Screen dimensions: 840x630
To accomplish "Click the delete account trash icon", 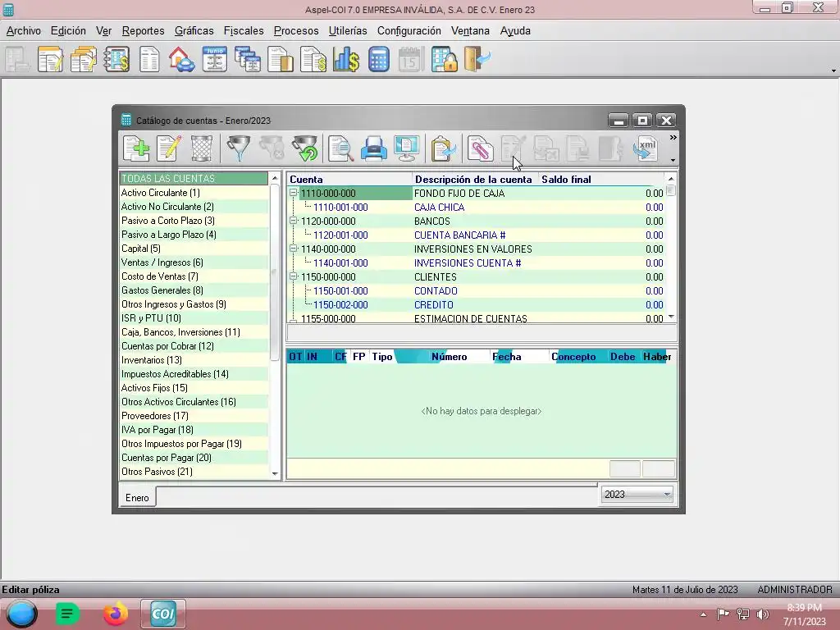I will [202, 148].
